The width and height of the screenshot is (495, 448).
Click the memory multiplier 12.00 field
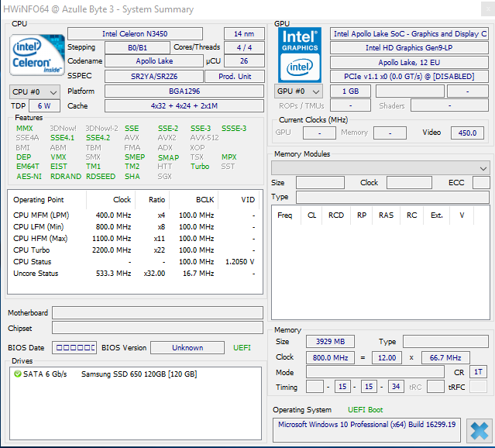pyautogui.click(x=387, y=357)
